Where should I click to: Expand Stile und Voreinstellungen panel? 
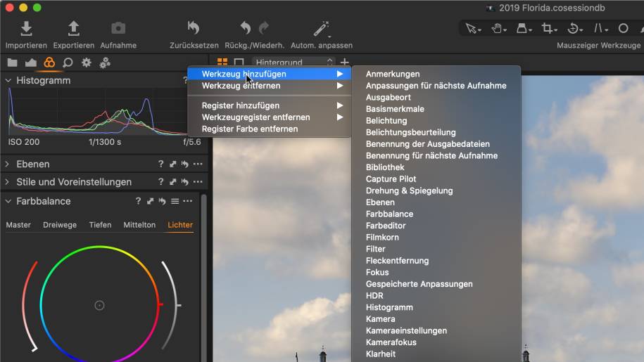coord(8,181)
